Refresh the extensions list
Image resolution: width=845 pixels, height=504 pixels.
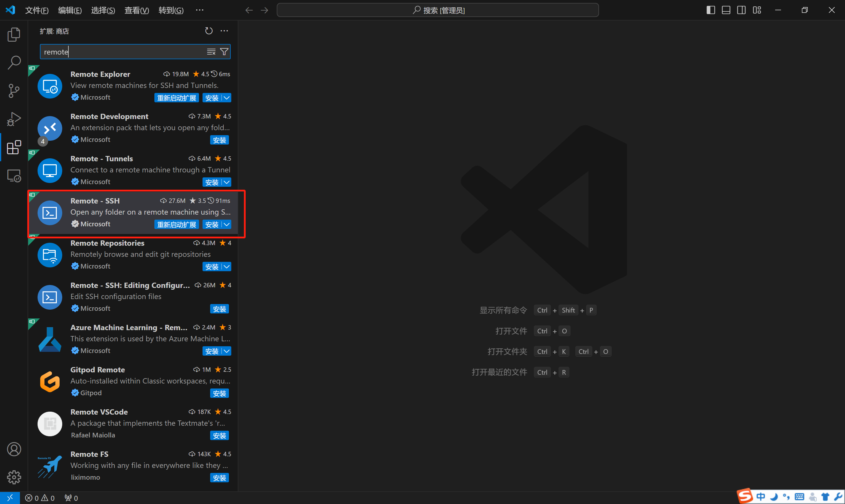pos(209,31)
